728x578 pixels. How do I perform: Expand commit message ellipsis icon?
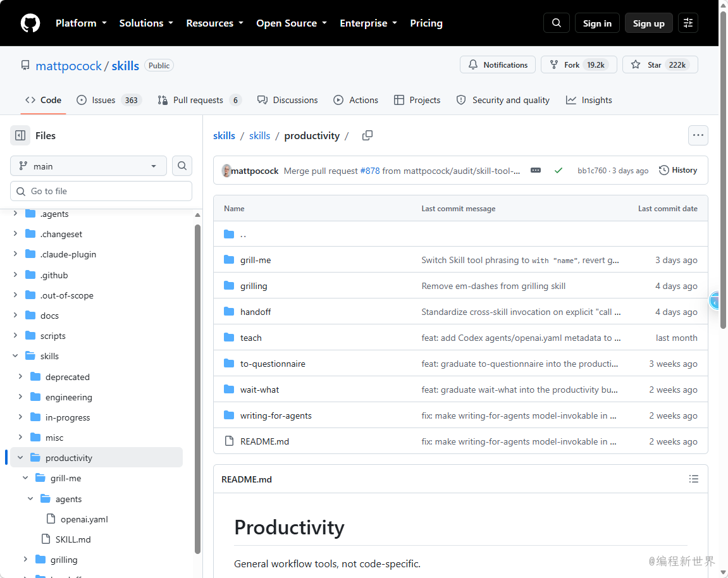coord(535,170)
